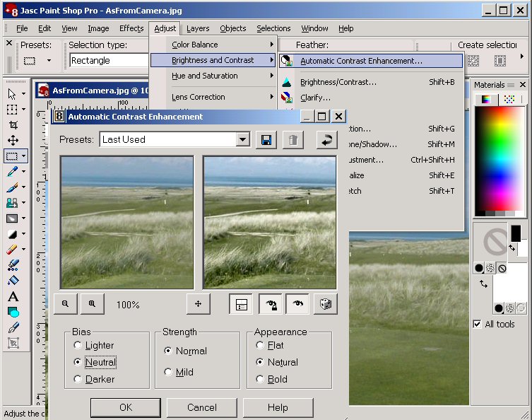532x420 pixels.
Task: Click the save preset disk icon
Action: 266,140
